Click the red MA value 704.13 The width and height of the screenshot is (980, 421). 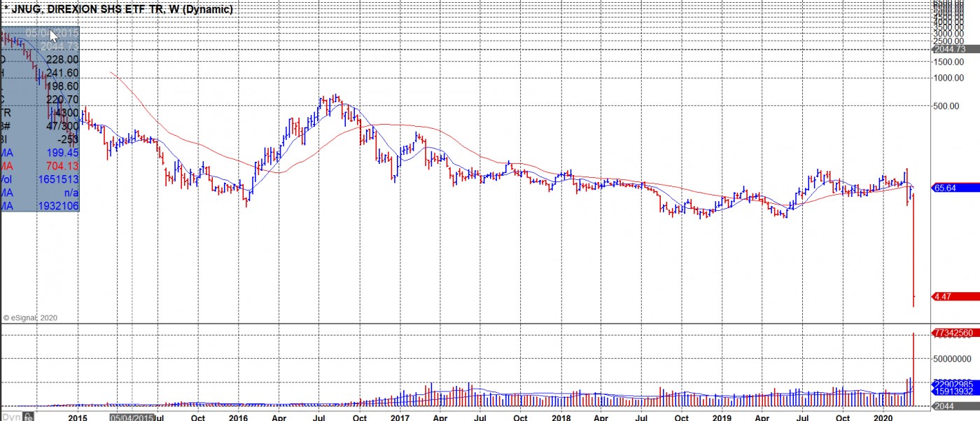tap(62, 165)
